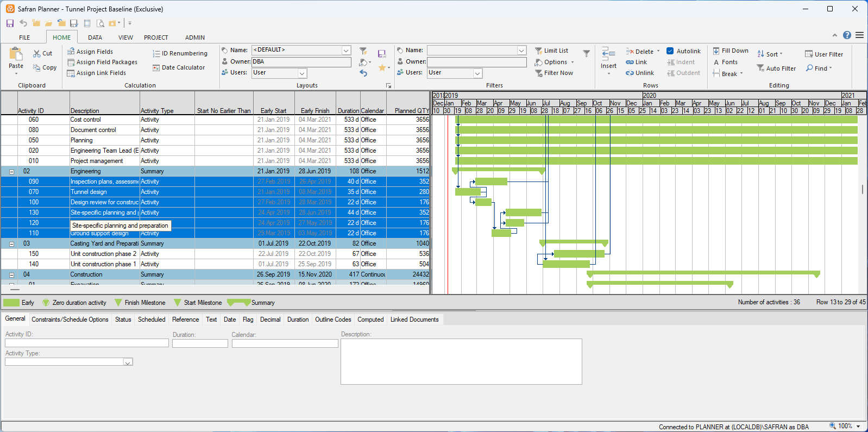This screenshot has width=868, height=432.
Task: Run ID Renumbering
Action: point(180,53)
